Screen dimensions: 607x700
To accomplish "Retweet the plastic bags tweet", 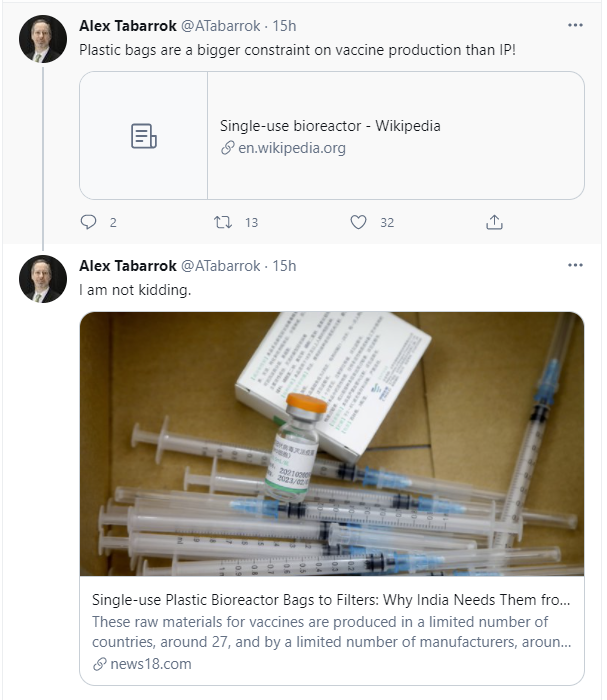I will pos(223,222).
